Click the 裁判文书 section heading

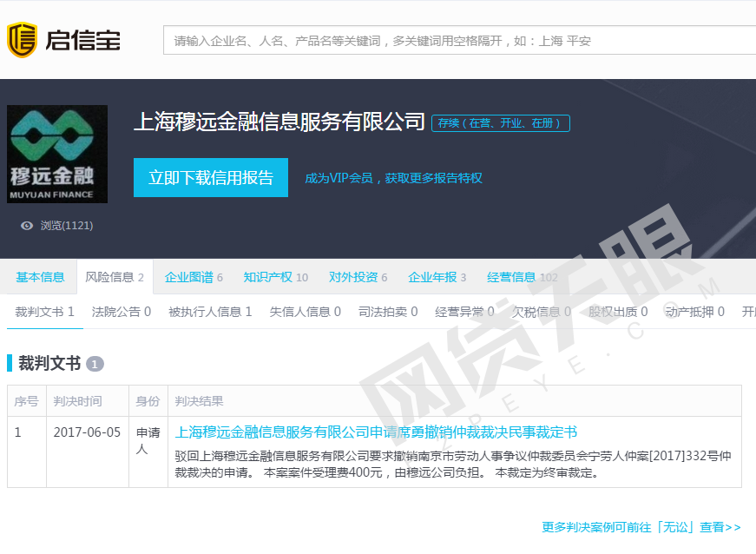click(x=49, y=363)
